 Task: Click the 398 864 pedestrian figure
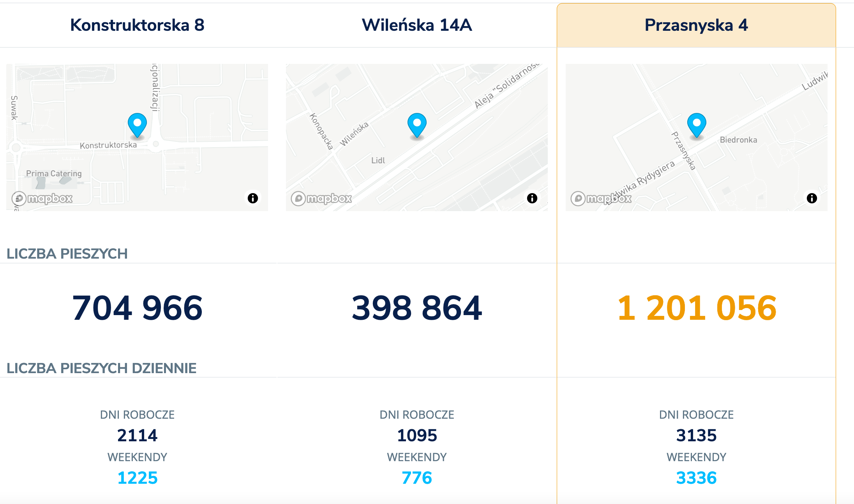coord(417,308)
